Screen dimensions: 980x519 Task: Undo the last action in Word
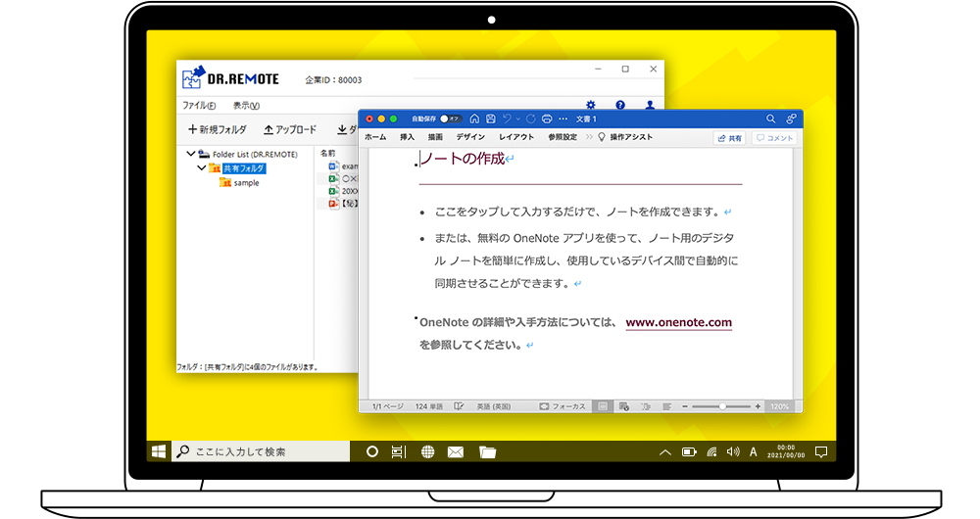tap(507, 118)
